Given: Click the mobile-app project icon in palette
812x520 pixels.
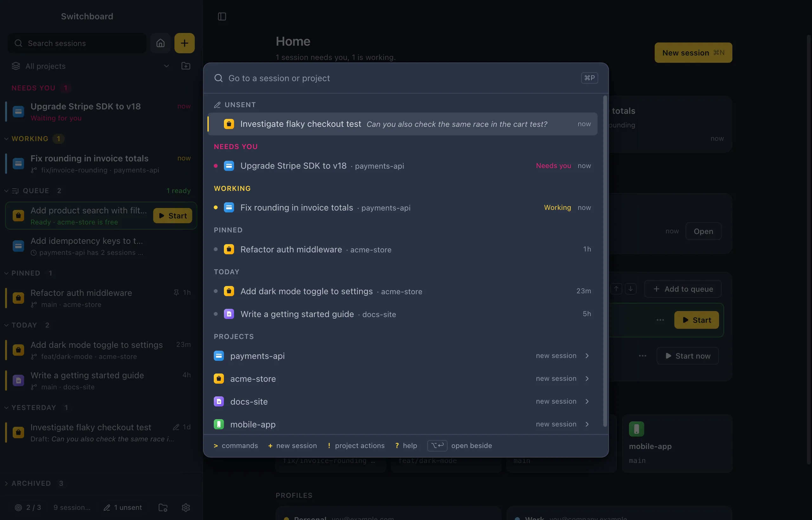Looking at the screenshot, I should point(219,424).
